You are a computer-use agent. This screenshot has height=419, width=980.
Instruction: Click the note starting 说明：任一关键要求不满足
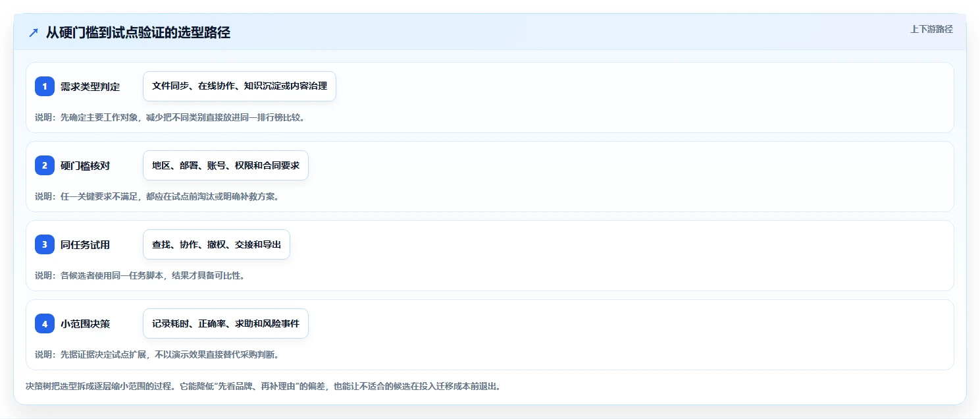pos(157,196)
